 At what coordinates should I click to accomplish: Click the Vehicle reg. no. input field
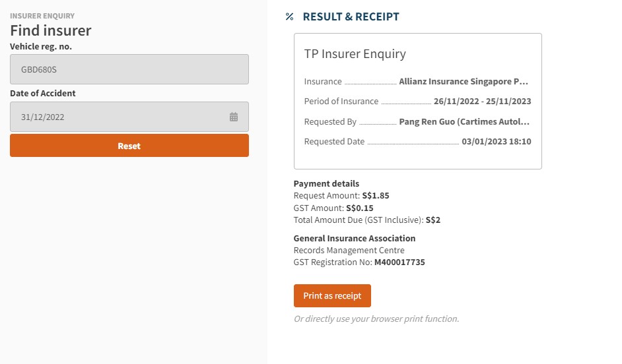(129, 69)
